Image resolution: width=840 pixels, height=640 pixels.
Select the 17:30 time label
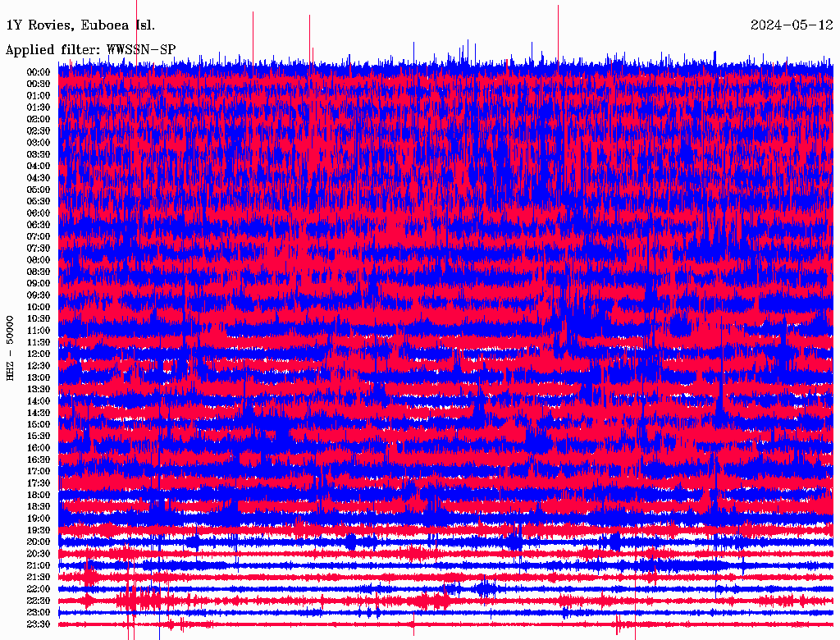(x=39, y=483)
